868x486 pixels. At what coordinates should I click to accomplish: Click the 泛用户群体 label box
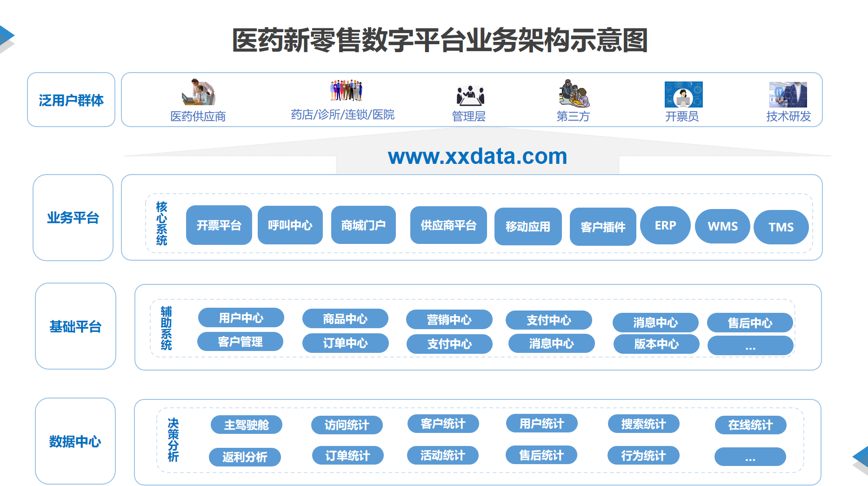71,100
